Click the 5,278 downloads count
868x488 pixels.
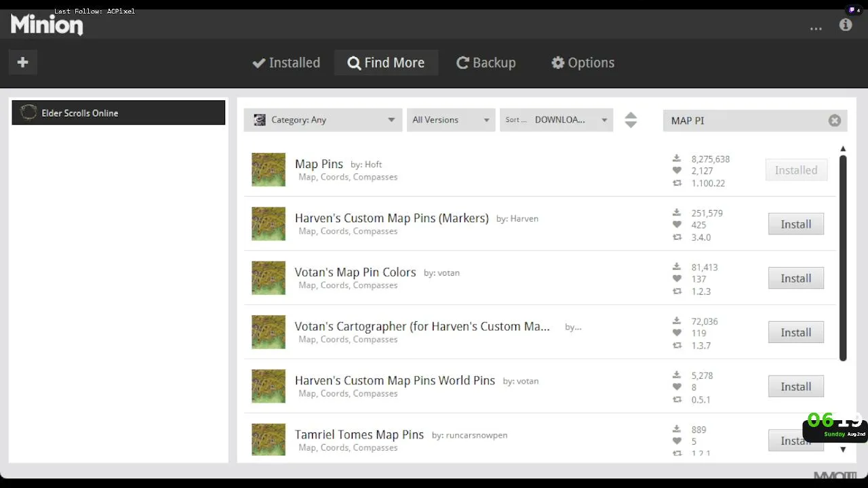coord(702,375)
